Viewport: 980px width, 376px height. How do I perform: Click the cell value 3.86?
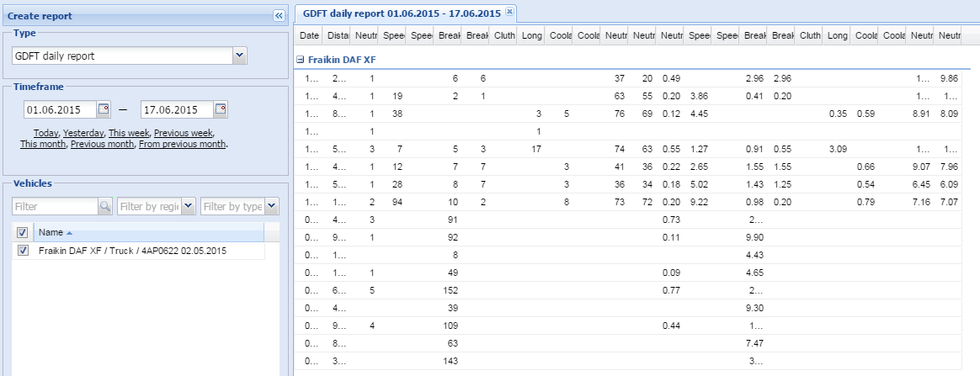(698, 96)
